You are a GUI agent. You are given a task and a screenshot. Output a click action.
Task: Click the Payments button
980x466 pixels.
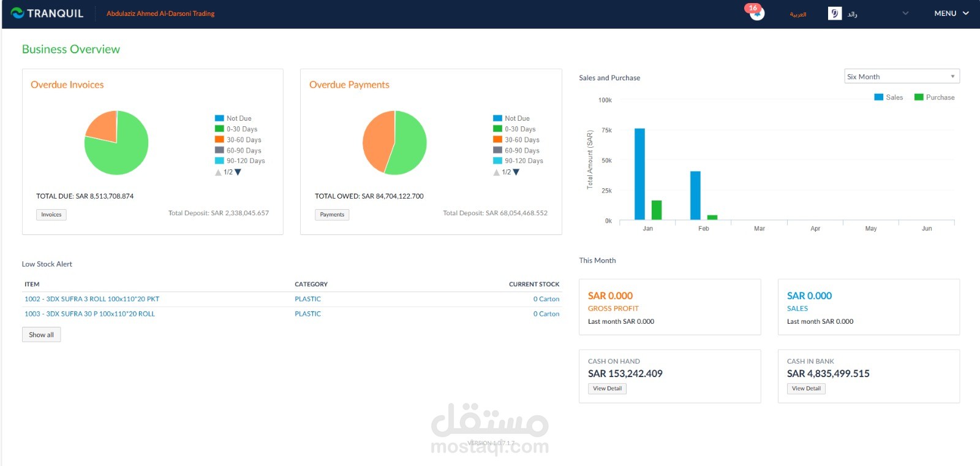(332, 215)
